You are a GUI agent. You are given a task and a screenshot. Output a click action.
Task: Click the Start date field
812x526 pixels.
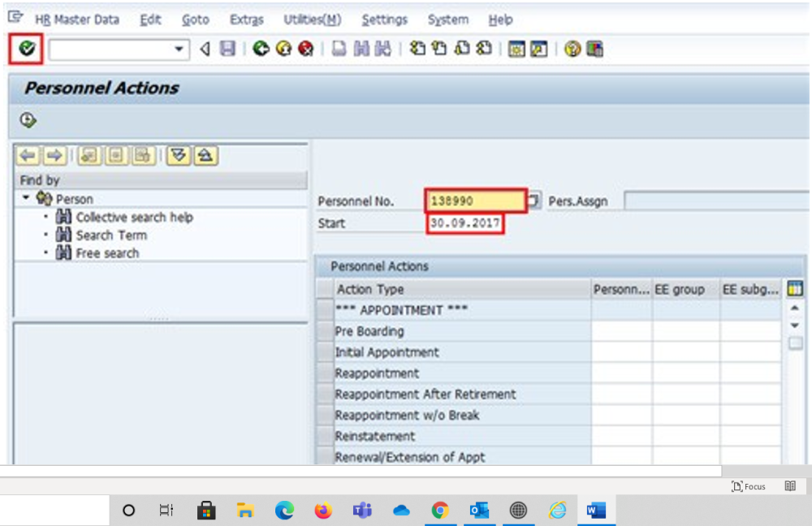pos(465,223)
